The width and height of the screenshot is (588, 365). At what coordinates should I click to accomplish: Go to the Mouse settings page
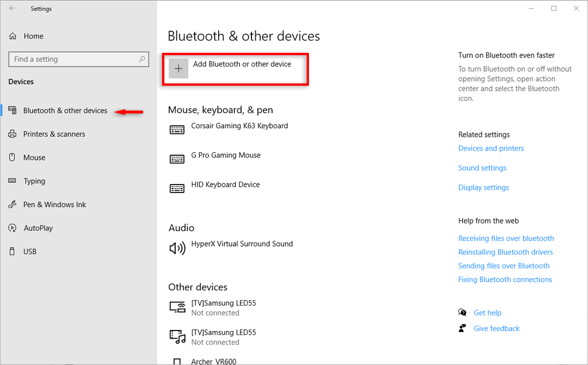(34, 157)
